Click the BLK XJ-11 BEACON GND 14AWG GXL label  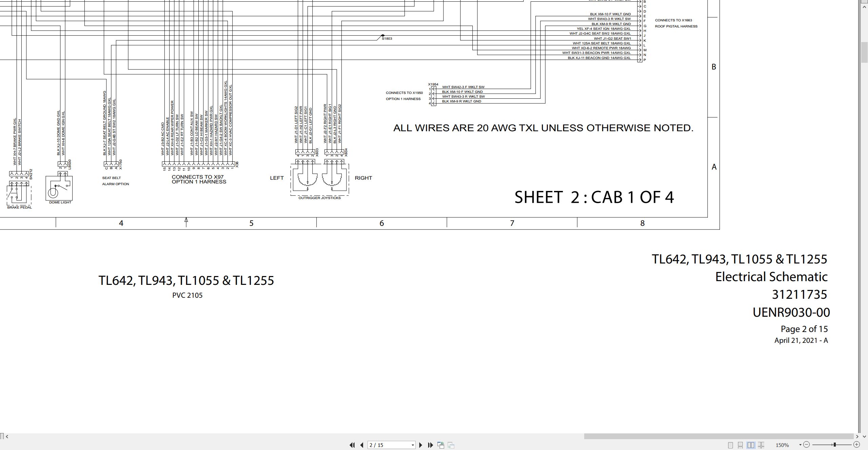coord(599,58)
